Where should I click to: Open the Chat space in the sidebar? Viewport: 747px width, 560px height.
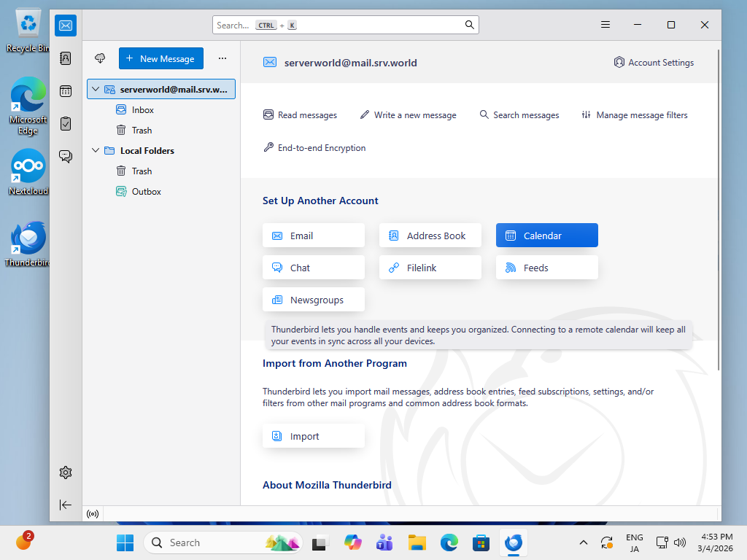(66, 156)
